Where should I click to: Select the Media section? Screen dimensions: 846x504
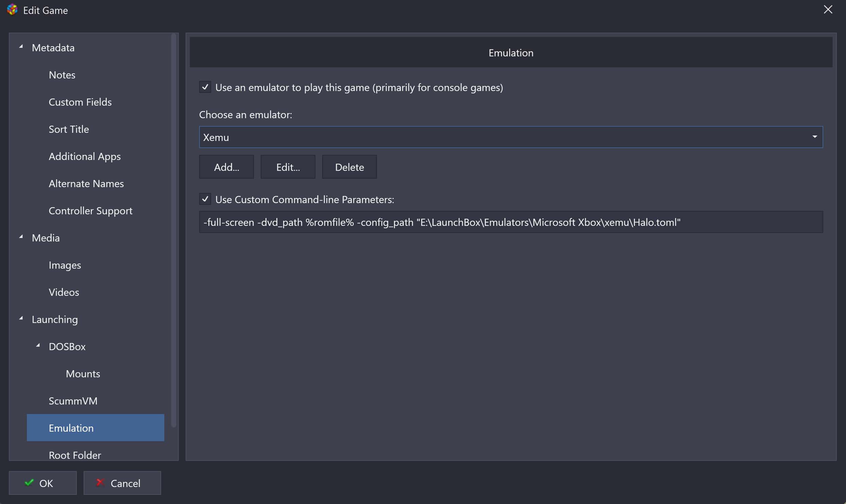(46, 238)
